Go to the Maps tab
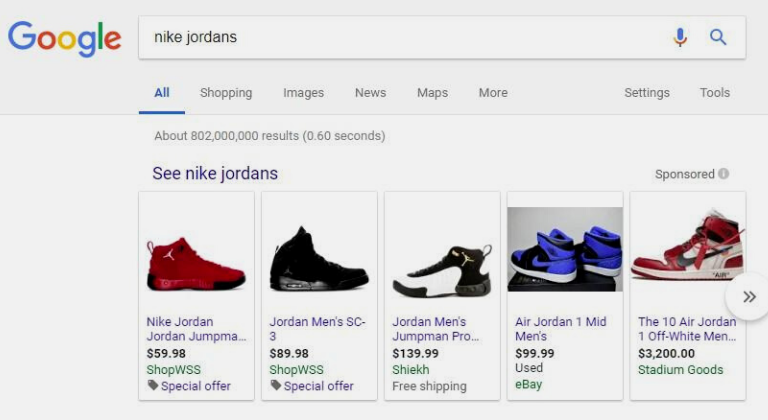Viewport: 768px width, 420px height. 432,93
